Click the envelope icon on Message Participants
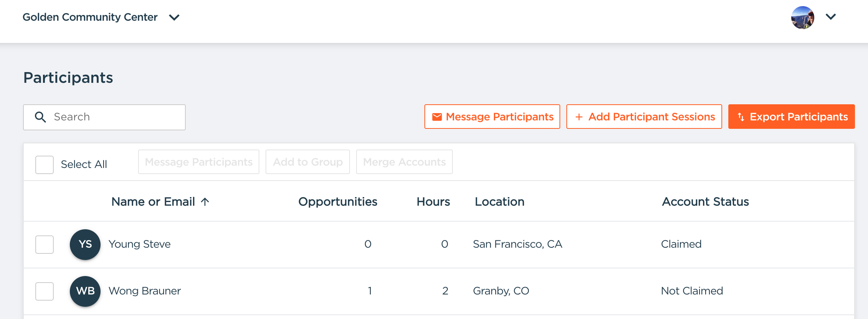This screenshot has height=319, width=868. (x=437, y=117)
